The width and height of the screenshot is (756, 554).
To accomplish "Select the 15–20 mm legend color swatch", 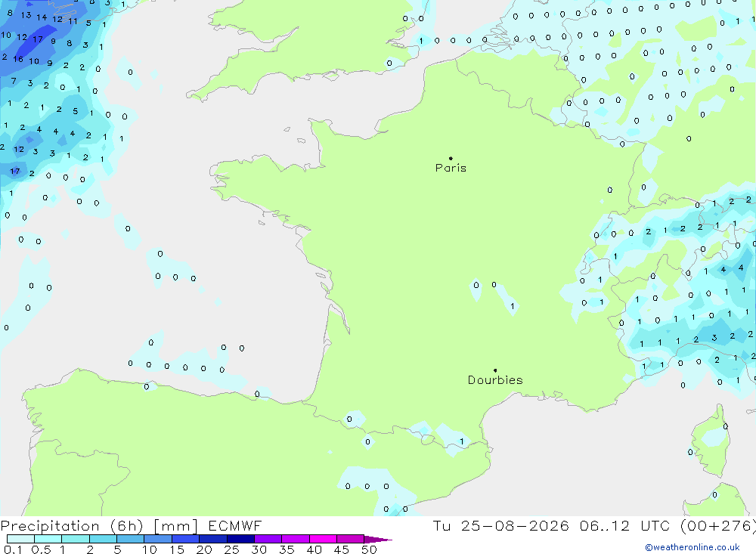I will coord(185,539).
